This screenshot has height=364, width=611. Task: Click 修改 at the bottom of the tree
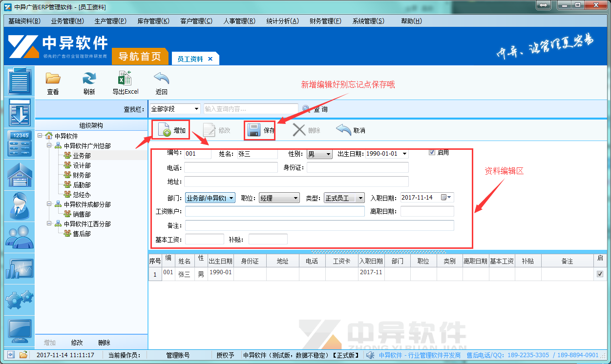77,343
